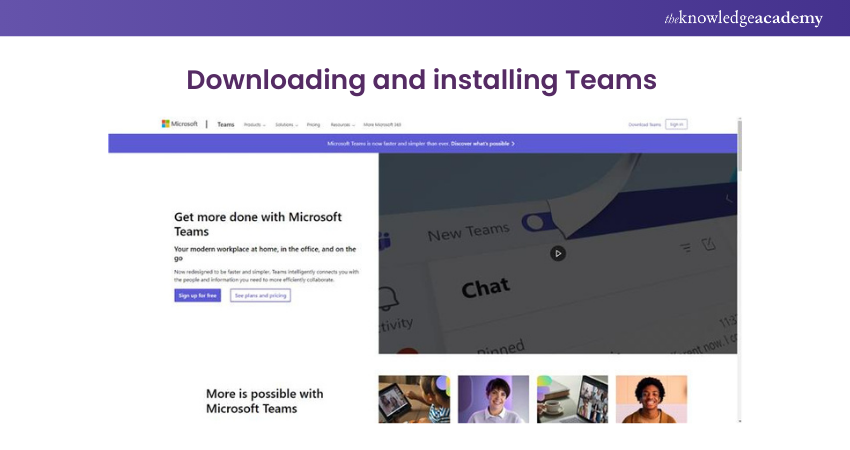This screenshot has width=850, height=450.
Task: Open the Resources dropdown menu
Action: pyautogui.click(x=343, y=125)
